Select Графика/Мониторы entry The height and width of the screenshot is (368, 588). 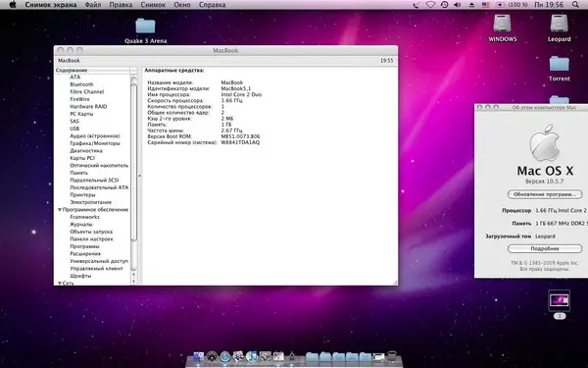coord(95,143)
